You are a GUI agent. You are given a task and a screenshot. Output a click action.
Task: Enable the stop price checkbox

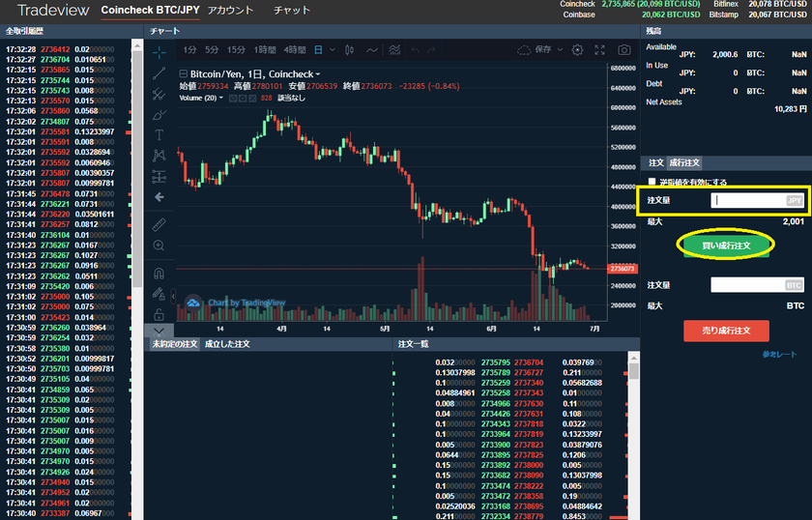[x=652, y=182]
